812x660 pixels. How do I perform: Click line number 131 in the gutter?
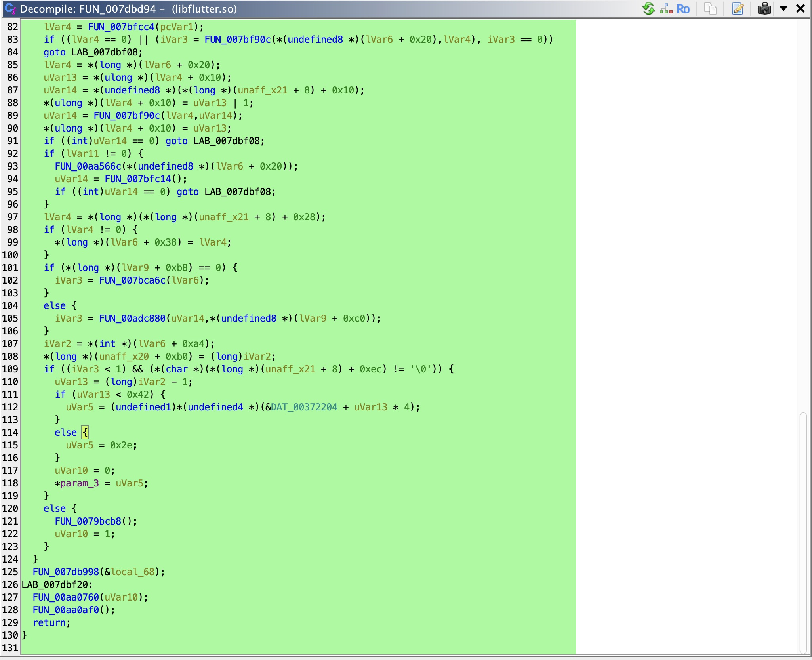click(10, 648)
